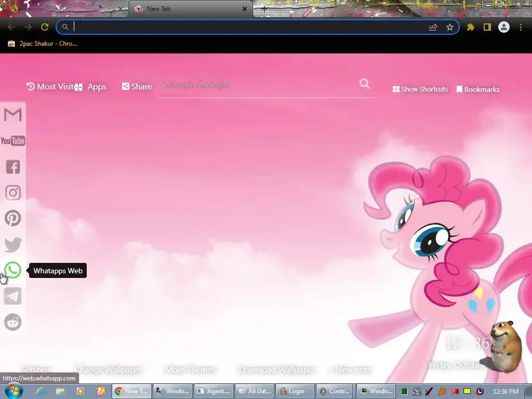Screen dimensions: 532x399
Task: Open WhatsApp Web sidebar icon
Action: [13, 270]
